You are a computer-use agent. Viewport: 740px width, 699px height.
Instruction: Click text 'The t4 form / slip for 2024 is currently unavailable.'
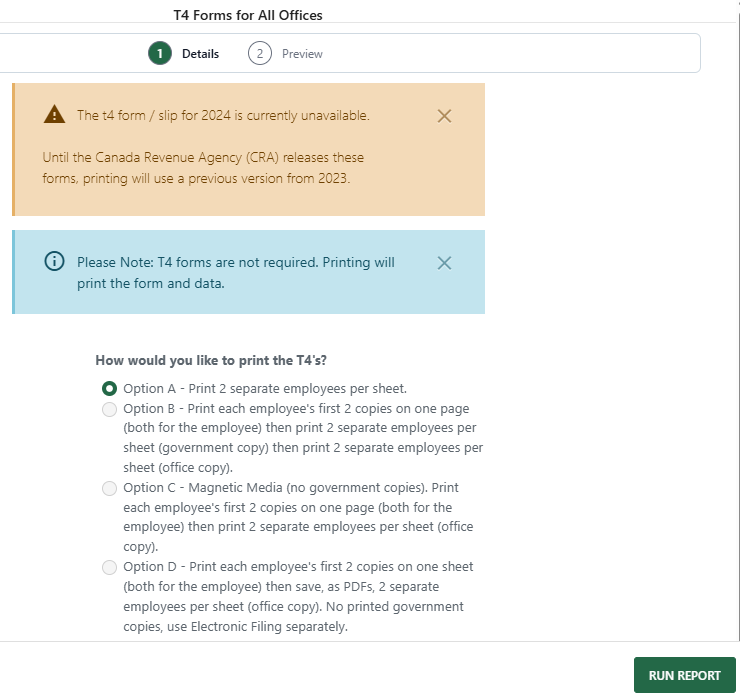(x=223, y=116)
